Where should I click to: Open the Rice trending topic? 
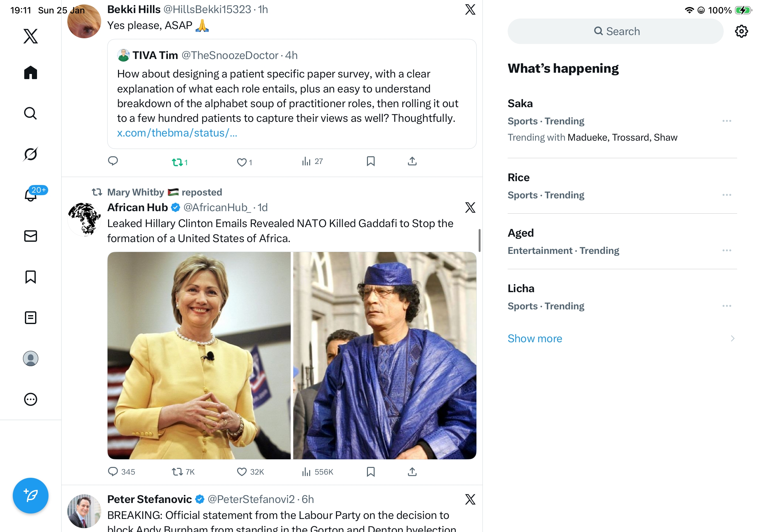[x=519, y=178]
